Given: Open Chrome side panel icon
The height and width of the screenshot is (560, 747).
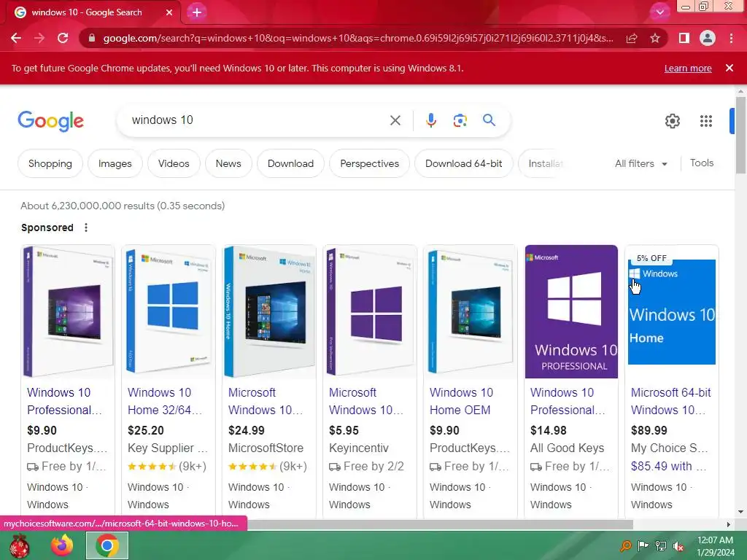Looking at the screenshot, I should (684, 38).
